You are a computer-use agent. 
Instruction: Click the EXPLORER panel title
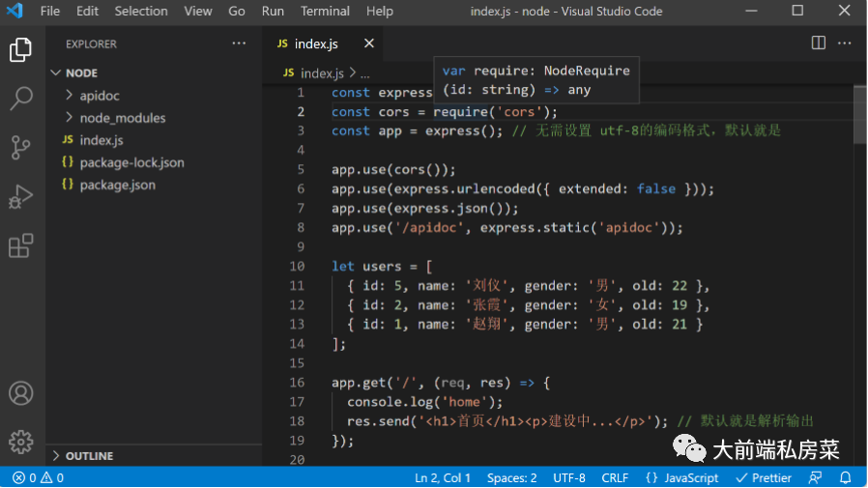91,43
